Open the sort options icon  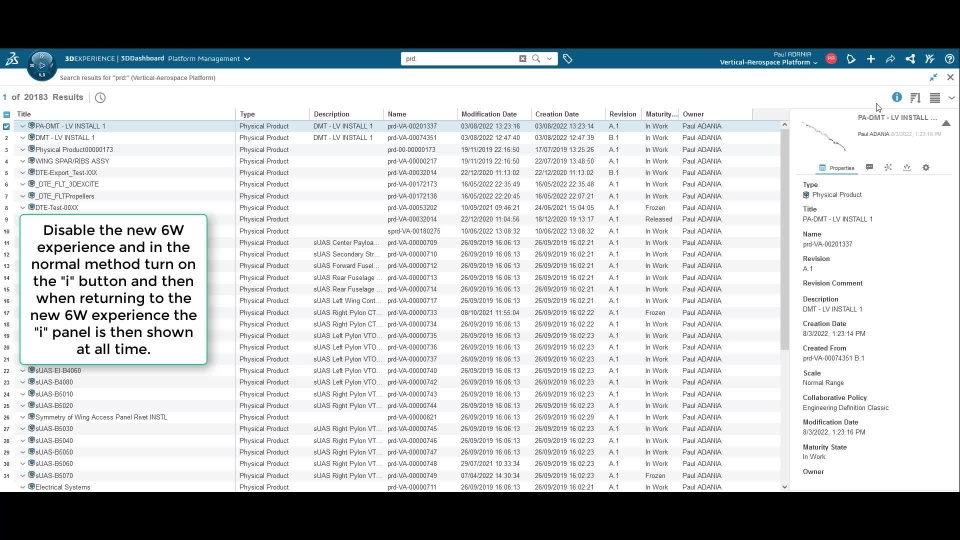pyautogui.click(x=915, y=97)
